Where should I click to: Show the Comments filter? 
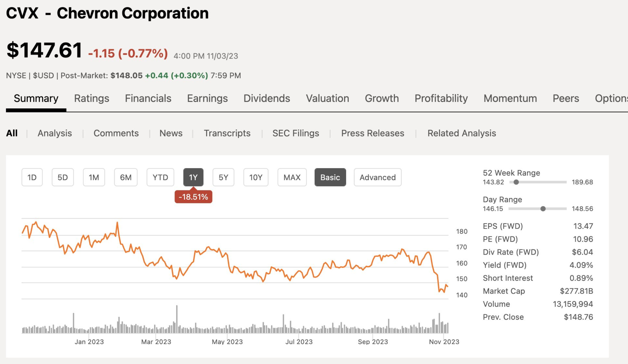[116, 133]
